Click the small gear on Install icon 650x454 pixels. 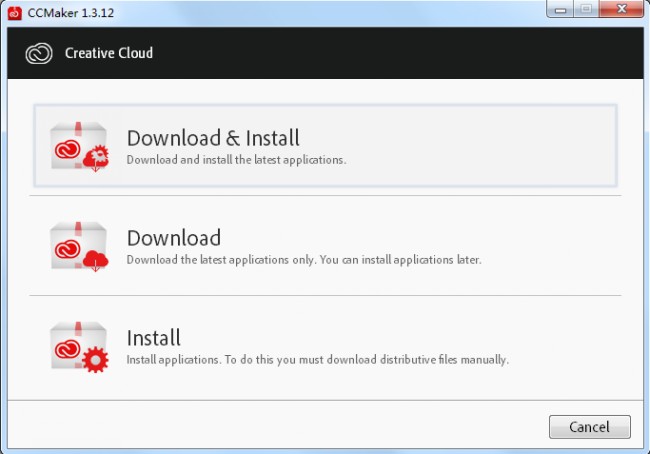coord(95,359)
